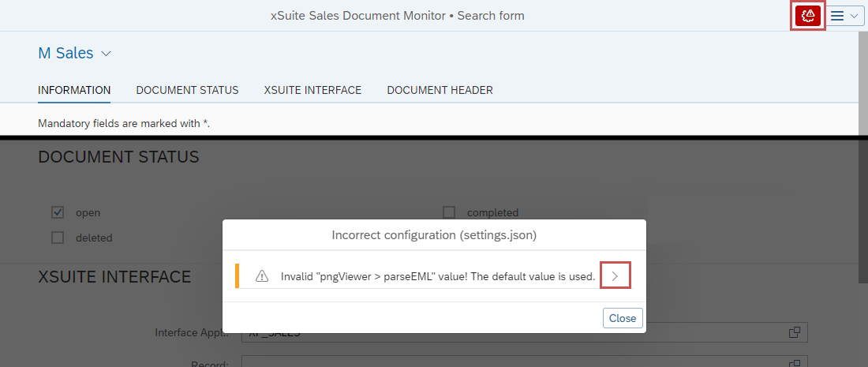Click the red configuration warning icon
868x367 pixels.
click(808, 16)
